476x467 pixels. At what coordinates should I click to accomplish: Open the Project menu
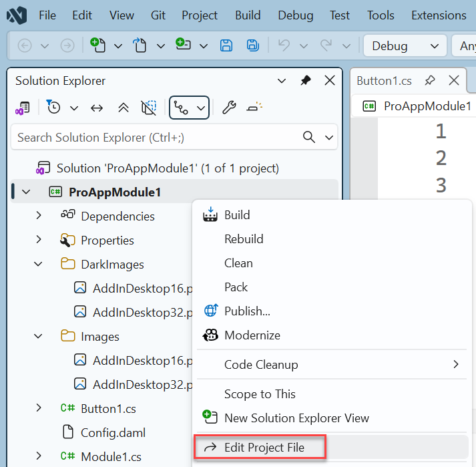point(200,15)
